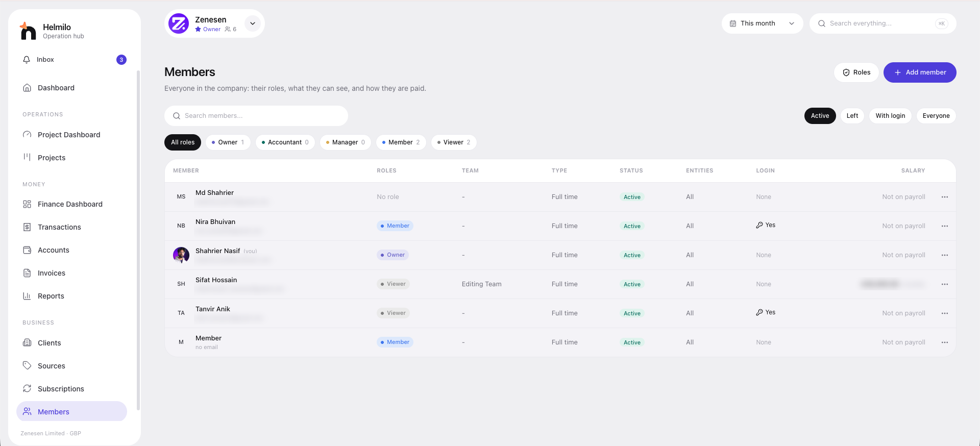The width and height of the screenshot is (980, 446).
Task: Click the Editing Team cell
Action: coord(481,284)
